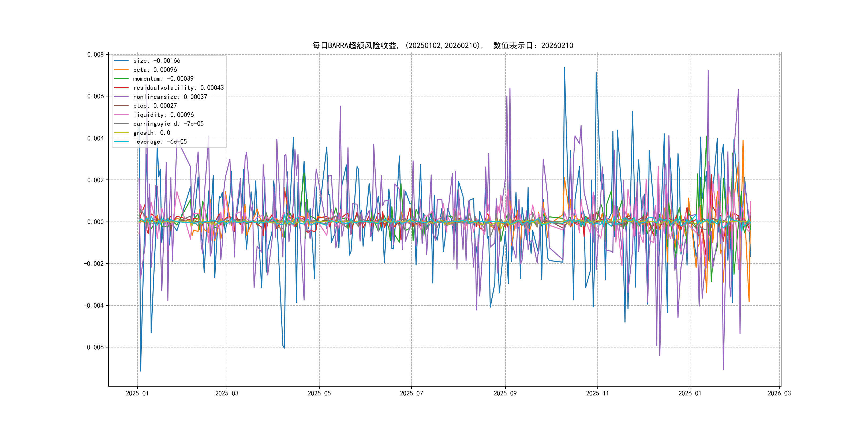Select the 'size: -0.00166' legend label
The height and width of the screenshot is (434, 868).
point(157,61)
